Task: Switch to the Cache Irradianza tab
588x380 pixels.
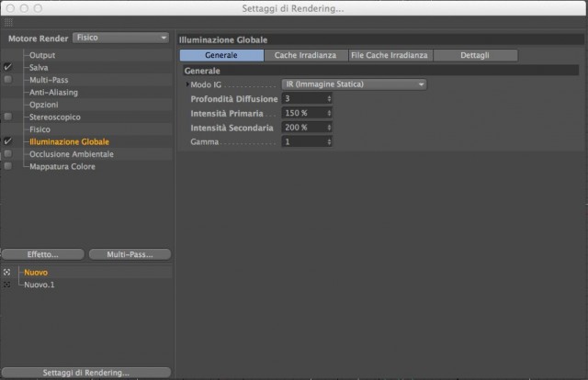Action: tap(306, 55)
